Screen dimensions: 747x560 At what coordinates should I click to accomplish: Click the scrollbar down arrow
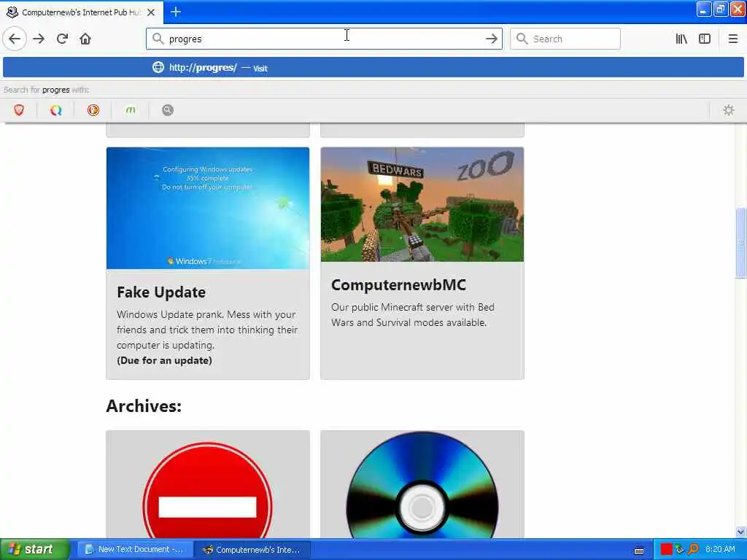(740, 532)
